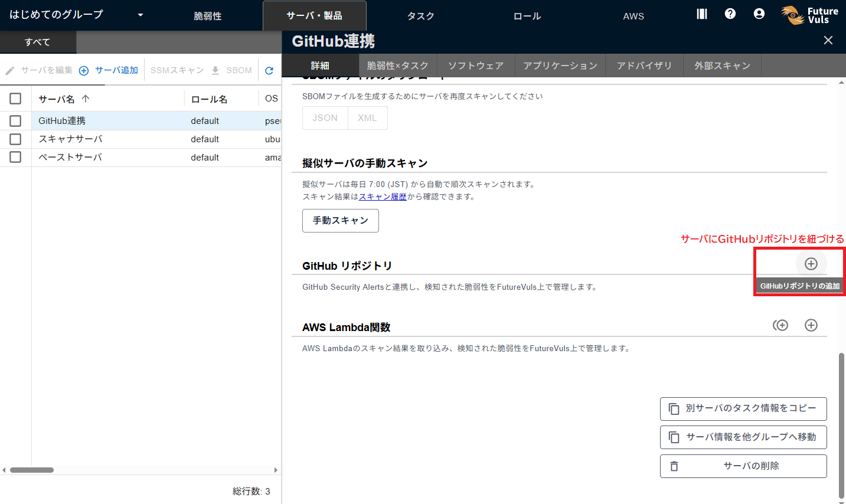
Task: Click the OS column header
Action: click(272, 99)
